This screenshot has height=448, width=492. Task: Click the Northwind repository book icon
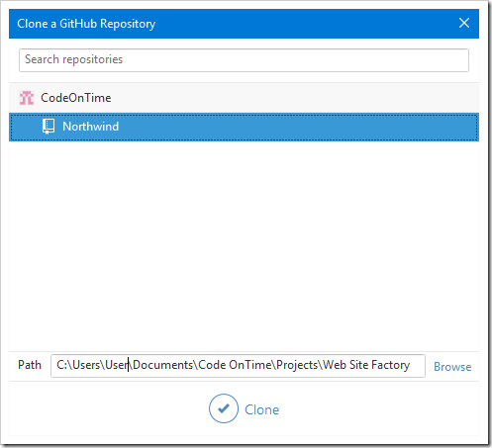[49, 127]
